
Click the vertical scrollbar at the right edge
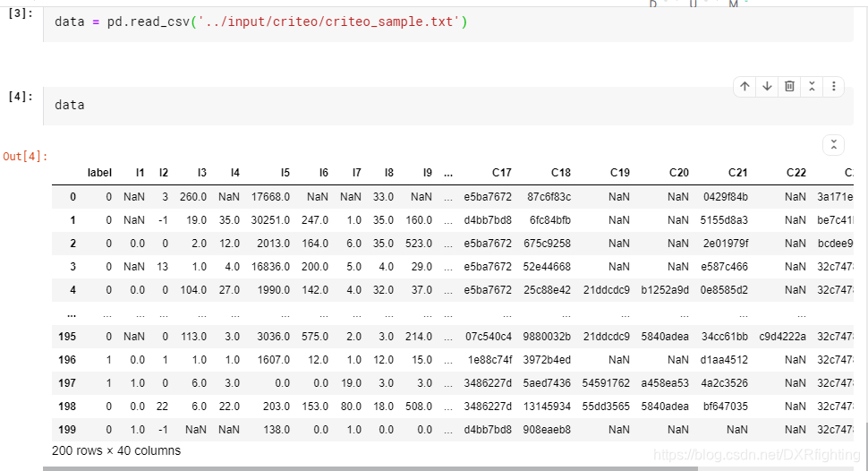(x=866, y=446)
